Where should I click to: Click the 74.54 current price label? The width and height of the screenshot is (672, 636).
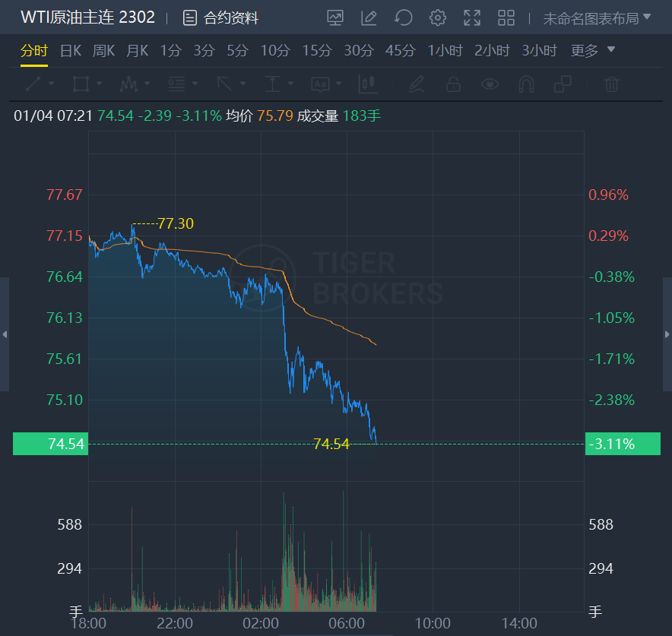[x=50, y=444]
